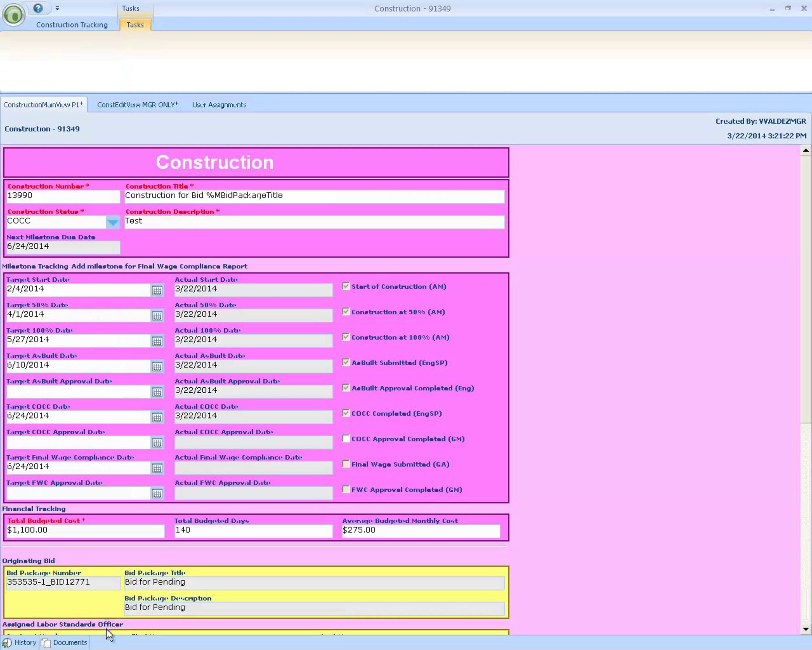Click the Total Budgeted Cost field
The height and width of the screenshot is (650, 812).
tap(86, 531)
